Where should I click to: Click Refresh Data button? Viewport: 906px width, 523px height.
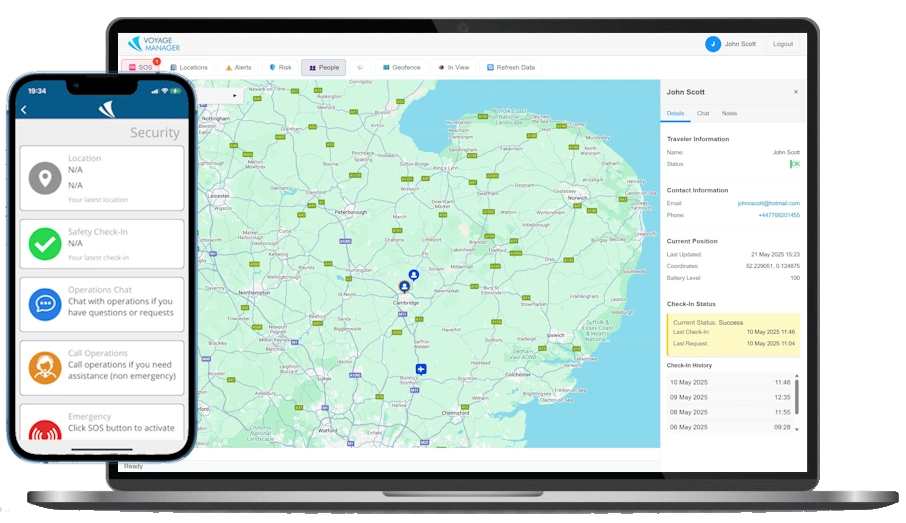tap(510, 68)
